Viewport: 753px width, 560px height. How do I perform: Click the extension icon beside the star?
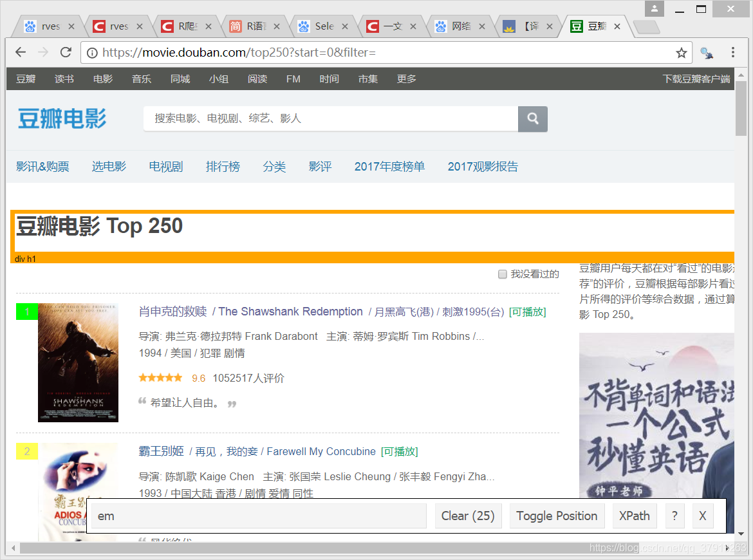click(x=707, y=53)
